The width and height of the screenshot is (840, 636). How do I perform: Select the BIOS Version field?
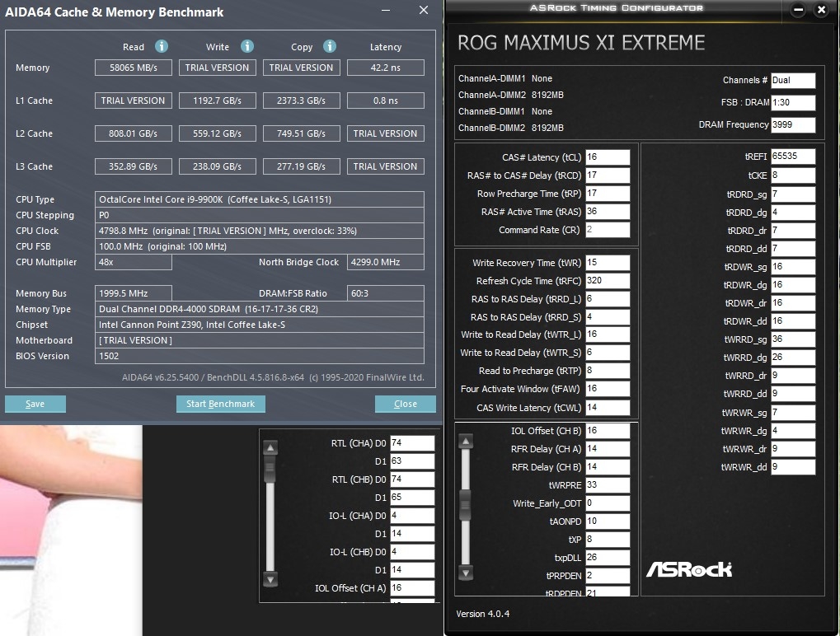pos(260,356)
